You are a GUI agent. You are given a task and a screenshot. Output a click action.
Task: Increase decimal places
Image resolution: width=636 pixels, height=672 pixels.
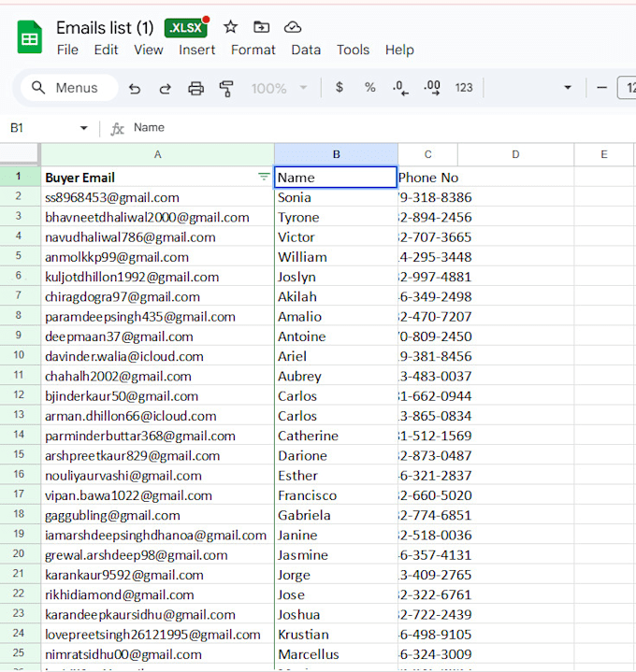click(x=432, y=88)
